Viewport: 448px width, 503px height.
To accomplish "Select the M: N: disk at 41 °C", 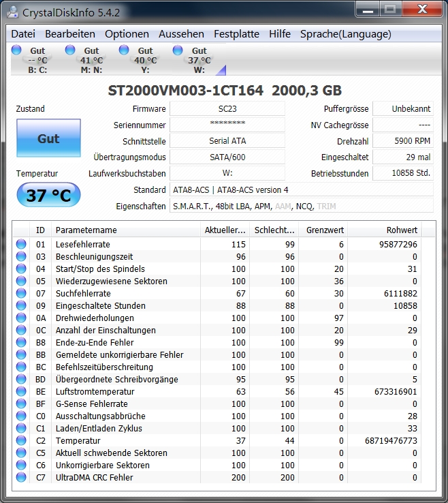I will (x=91, y=60).
